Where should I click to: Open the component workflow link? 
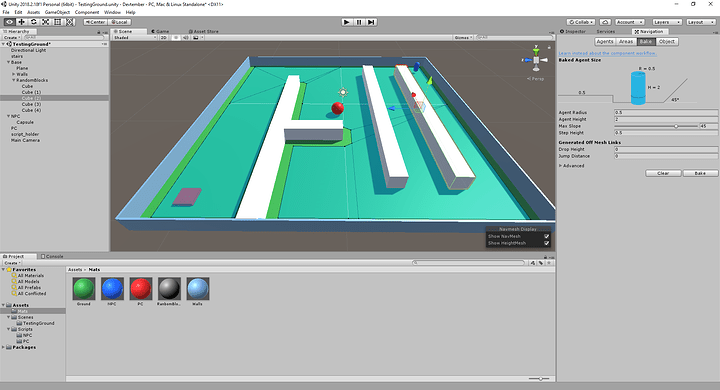pyautogui.click(x=608, y=53)
